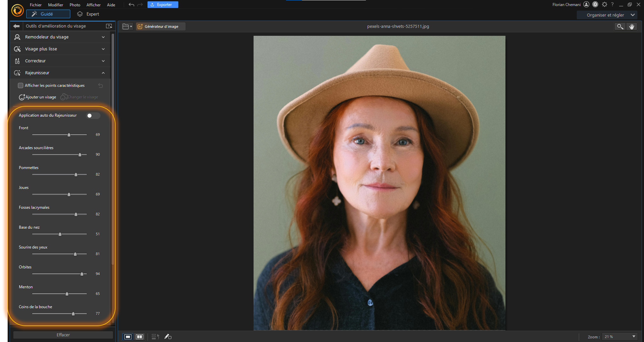Collapse the Rajeunisseur section

[103, 73]
